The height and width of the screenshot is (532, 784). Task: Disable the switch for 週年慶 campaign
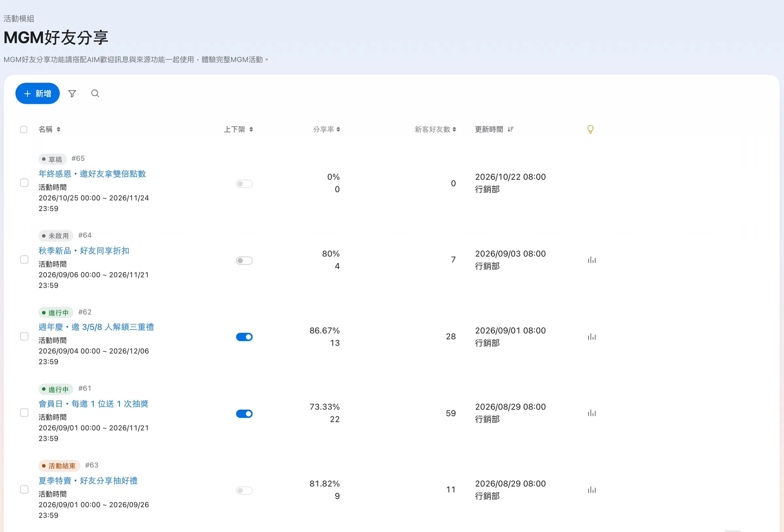(x=244, y=337)
